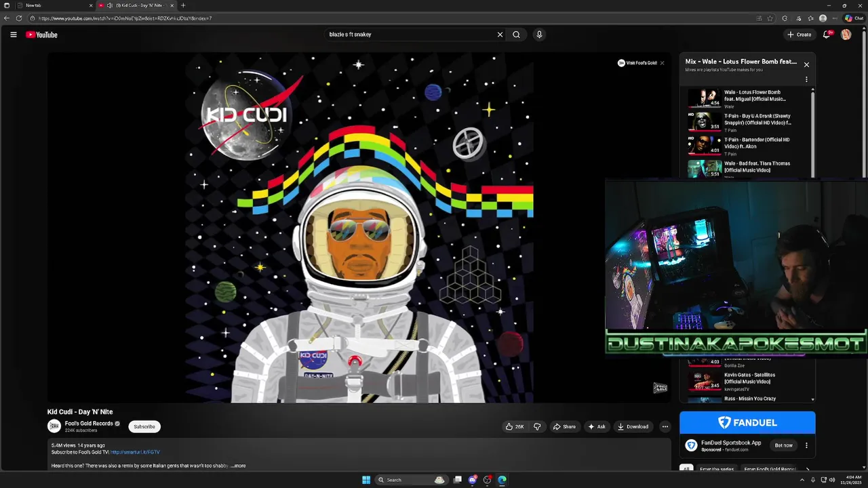Switch to the Kid Cudi - Day 'N' Nite tab
The height and width of the screenshot is (488, 868).
137,5
